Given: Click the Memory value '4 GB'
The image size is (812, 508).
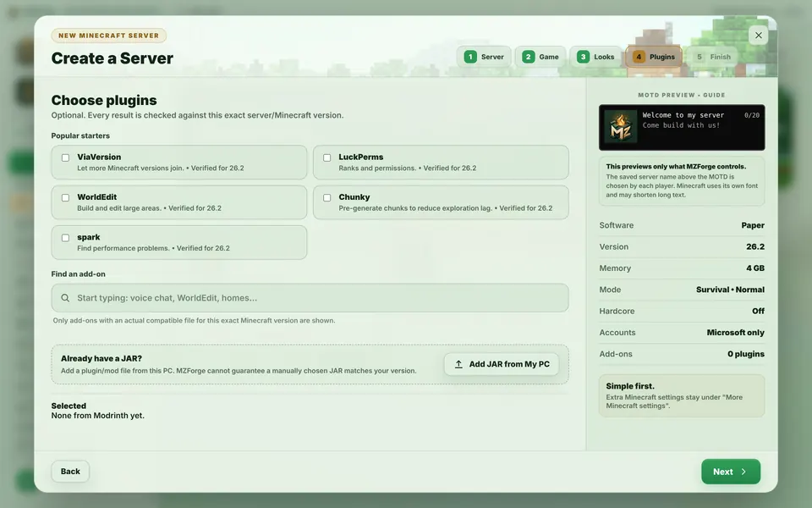Looking at the screenshot, I should click(x=755, y=268).
